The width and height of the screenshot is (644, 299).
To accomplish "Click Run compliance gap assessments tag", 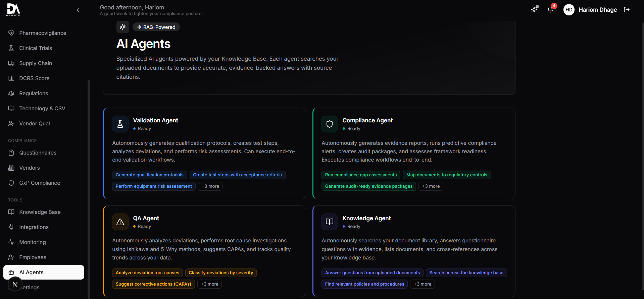I will coord(361,175).
